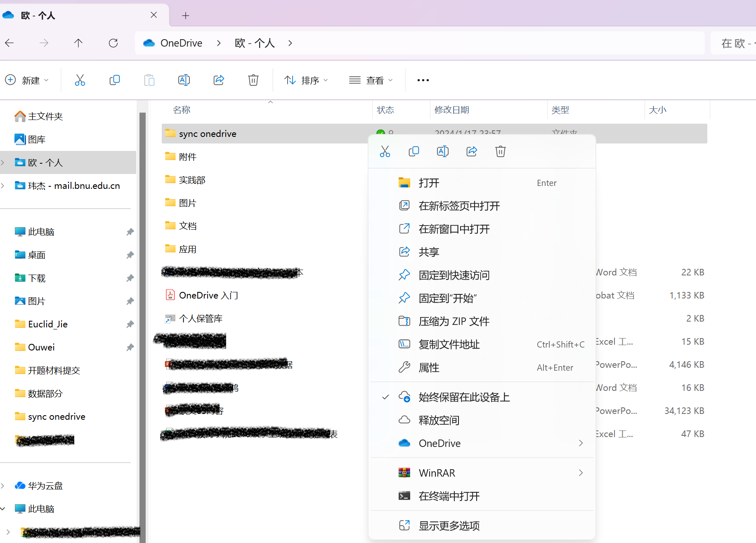Open the 新建 dropdown
The image size is (756, 543).
click(27, 80)
